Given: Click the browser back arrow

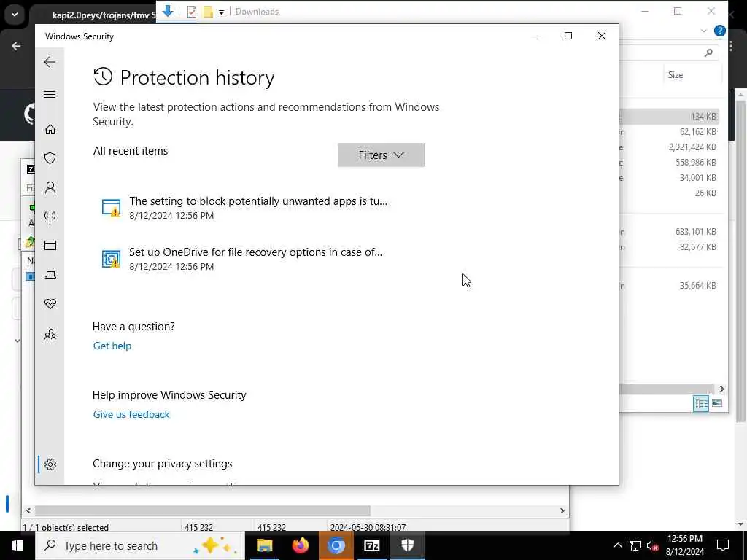Looking at the screenshot, I should click(x=16, y=46).
